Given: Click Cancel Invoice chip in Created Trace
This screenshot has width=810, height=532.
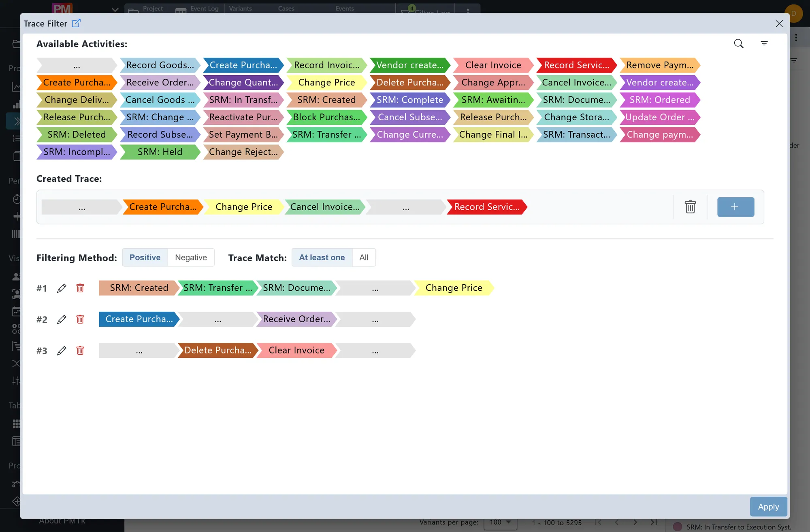Looking at the screenshot, I should point(325,207).
